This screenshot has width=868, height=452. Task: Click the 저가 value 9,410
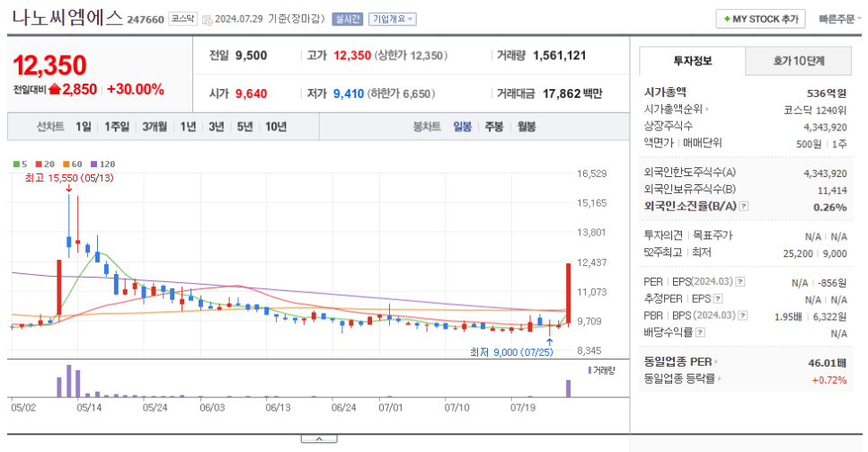click(x=349, y=93)
